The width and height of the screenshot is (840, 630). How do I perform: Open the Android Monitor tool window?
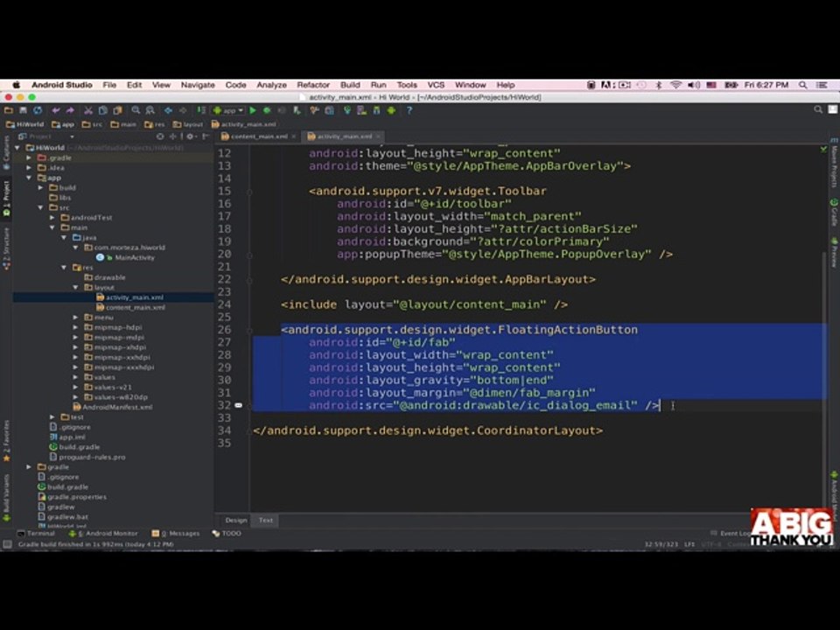[x=103, y=534]
